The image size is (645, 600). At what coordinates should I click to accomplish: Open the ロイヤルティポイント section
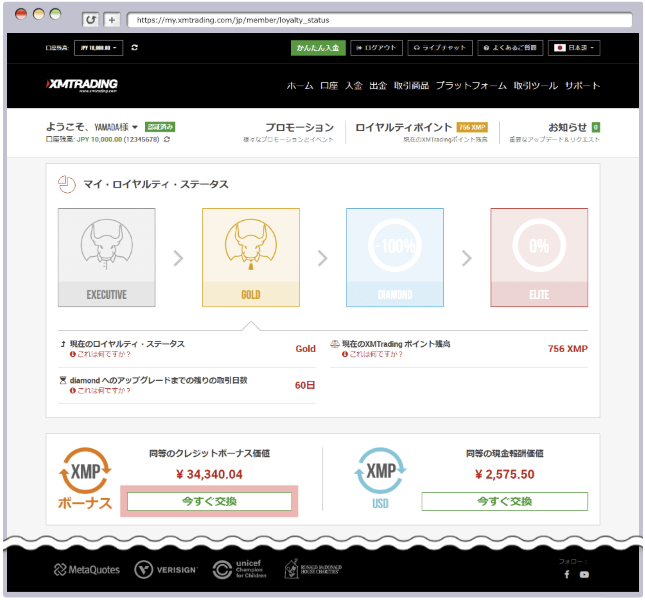click(404, 127)
